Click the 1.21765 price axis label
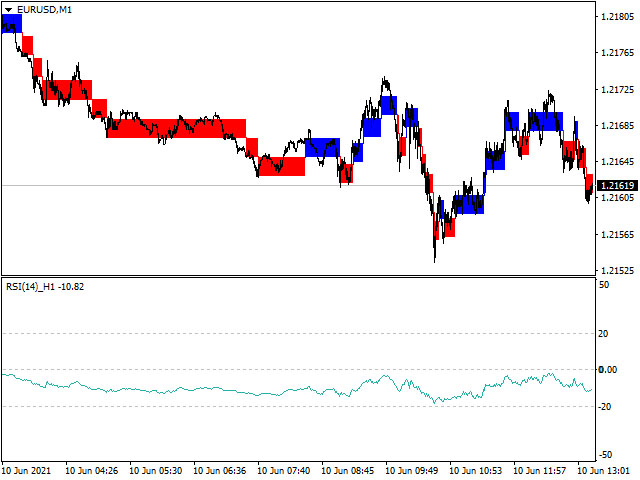The width and height of the screenshot is (640, 480). point(618,53)
